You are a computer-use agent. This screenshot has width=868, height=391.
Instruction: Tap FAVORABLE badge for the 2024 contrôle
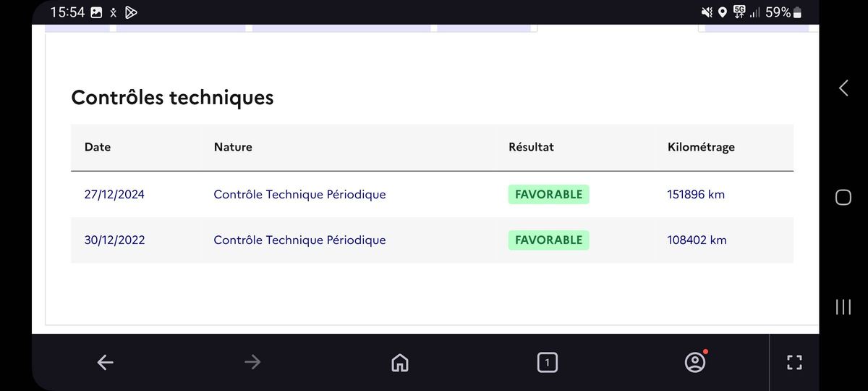click(x=548, y=194)
